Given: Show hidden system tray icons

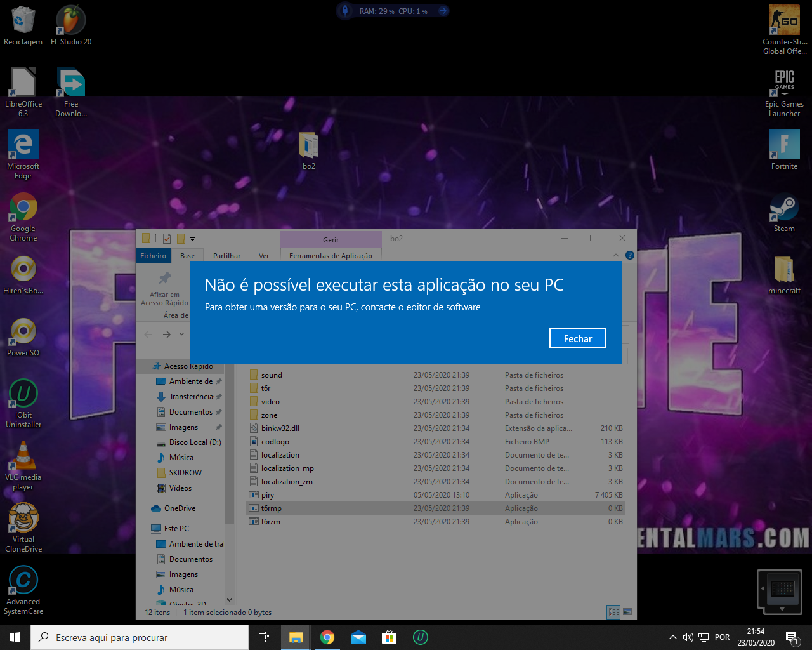Looking at the screenshot, I should [673, 637].
